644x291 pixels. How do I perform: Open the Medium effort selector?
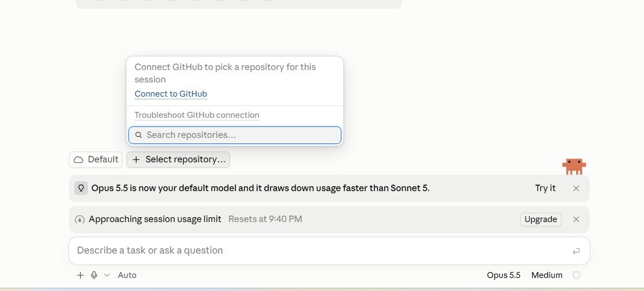[x=547, y=275]
